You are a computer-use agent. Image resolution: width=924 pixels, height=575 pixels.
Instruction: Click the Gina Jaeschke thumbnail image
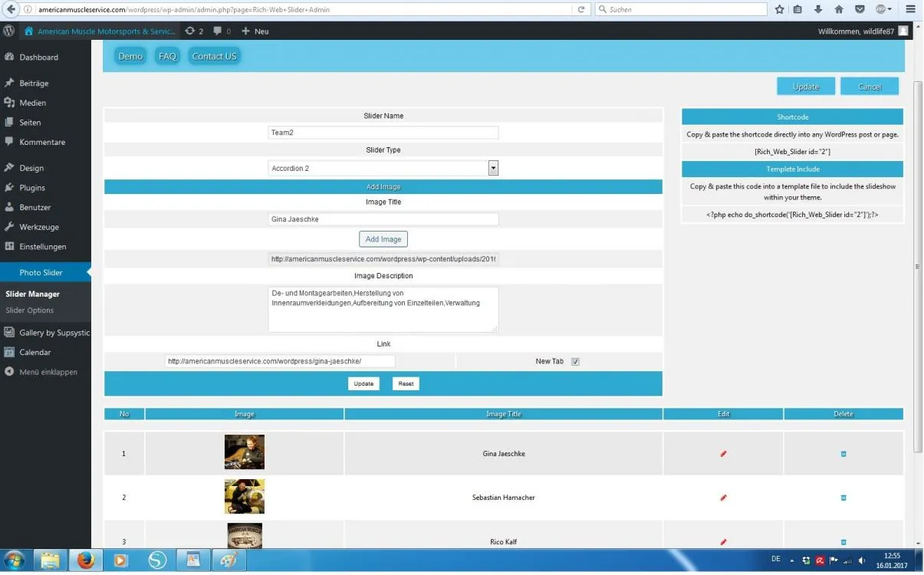tap(245, 452)
